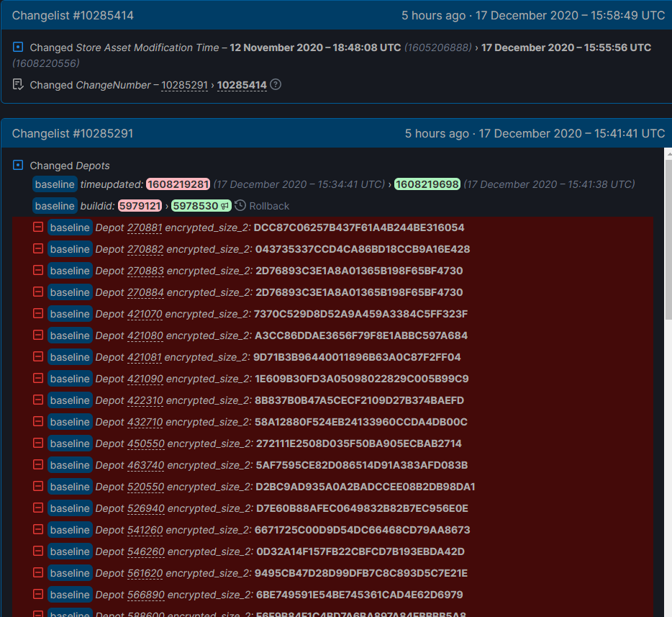
Task: Click the icon beside Store Asset Modification Time
Action: pos(19,48)
